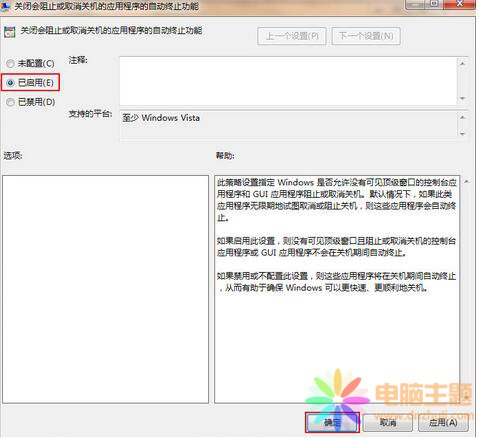
Task: Click the 取消 button
Action: pyautogui.click(x=388, y=422)
